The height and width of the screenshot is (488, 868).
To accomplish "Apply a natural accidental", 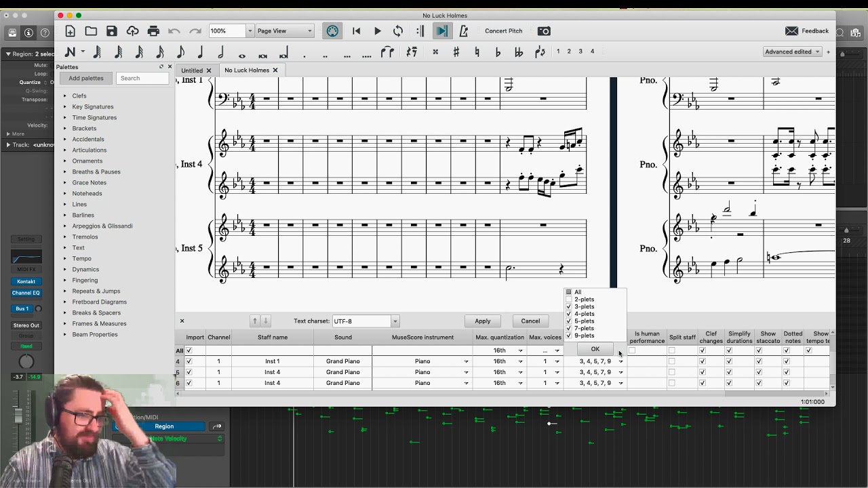I will coord(477,52).
